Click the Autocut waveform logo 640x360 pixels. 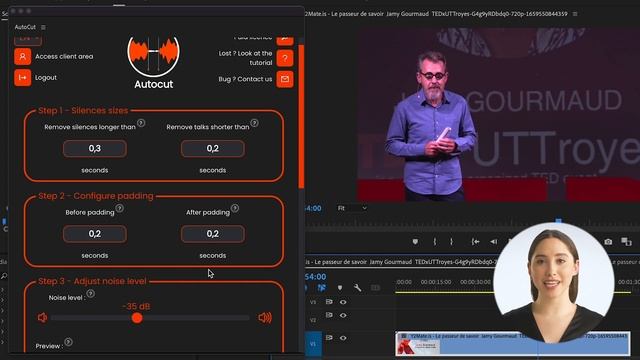pyautogui.click(x=153, y=57)
